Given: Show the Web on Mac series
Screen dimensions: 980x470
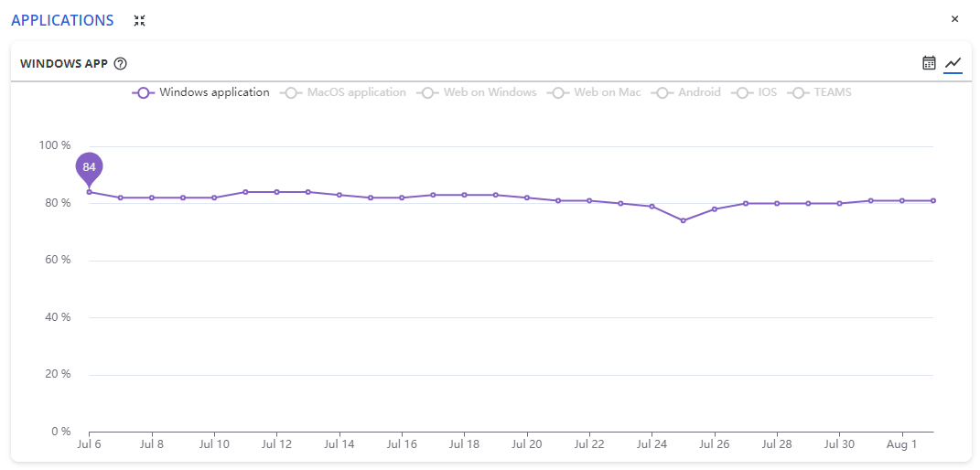Looking at the screenshot, I should point(594,92).
